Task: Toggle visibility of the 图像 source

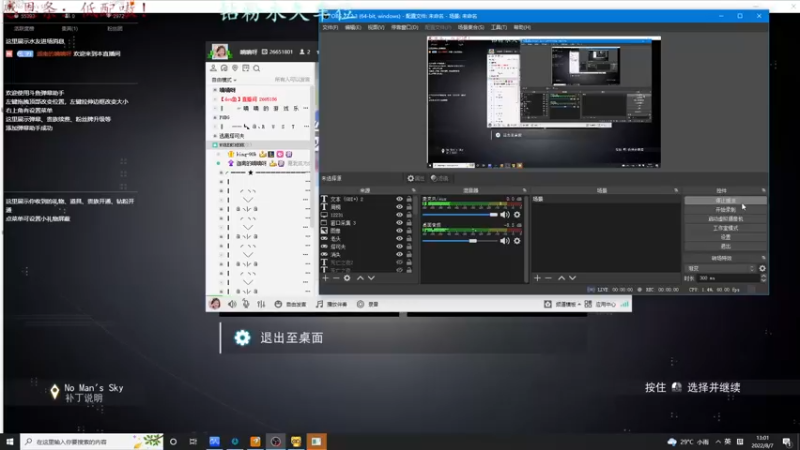Action: (399, 231)
